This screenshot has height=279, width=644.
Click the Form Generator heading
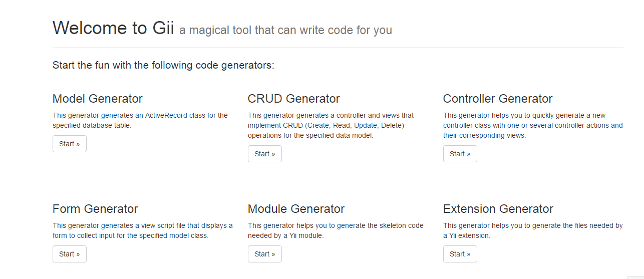click(x=95, y=209)
